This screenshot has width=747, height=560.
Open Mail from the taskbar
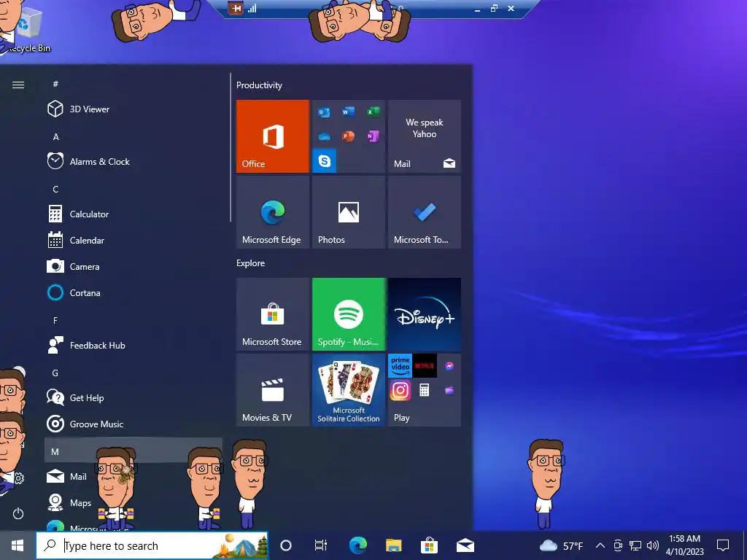pos(465,545)
